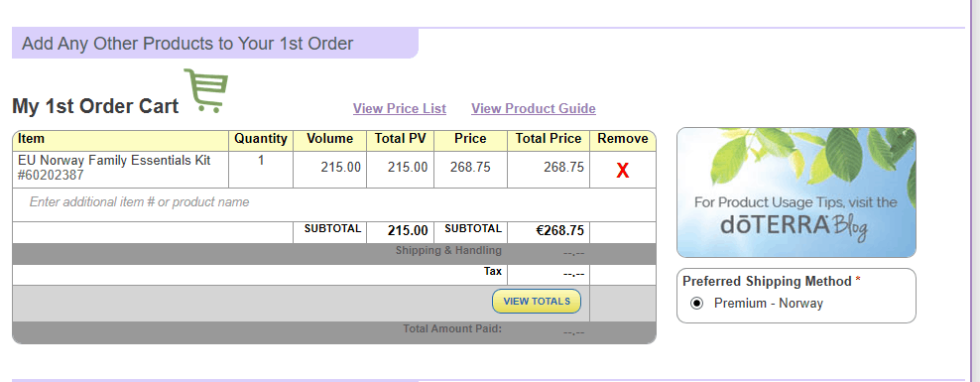Click the Total PV column header
This screenshot has height=382, width=980.
tap(400, 140)
